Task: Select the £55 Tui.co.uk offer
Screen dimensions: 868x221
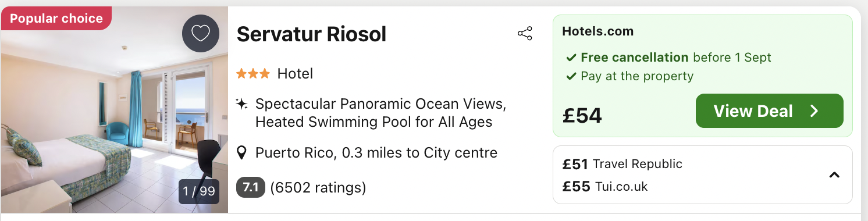Action: (605, 187)
